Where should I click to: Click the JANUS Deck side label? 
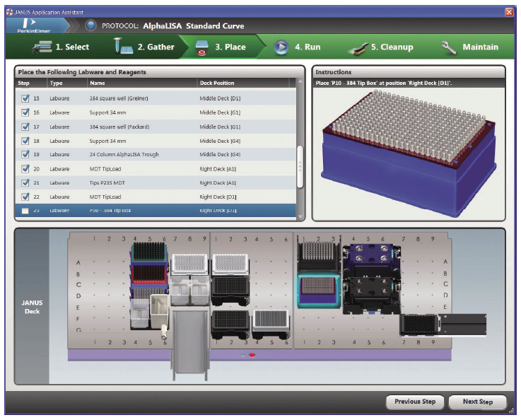click(32, 307)
